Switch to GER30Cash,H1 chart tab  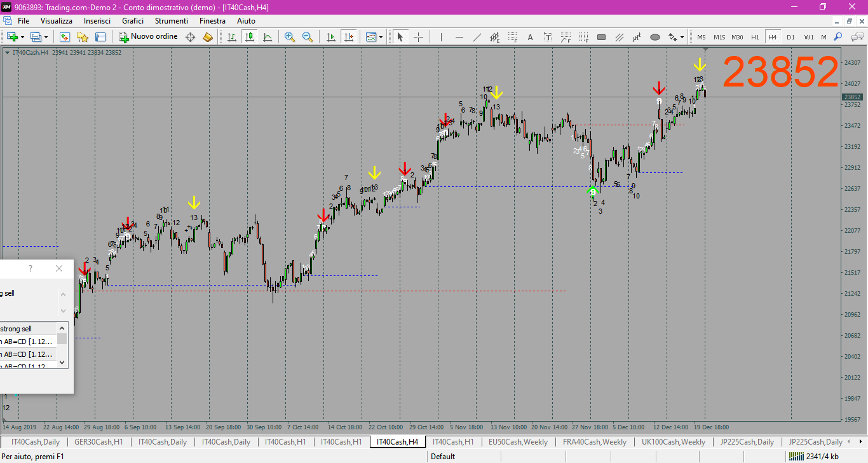coord(98,442)
